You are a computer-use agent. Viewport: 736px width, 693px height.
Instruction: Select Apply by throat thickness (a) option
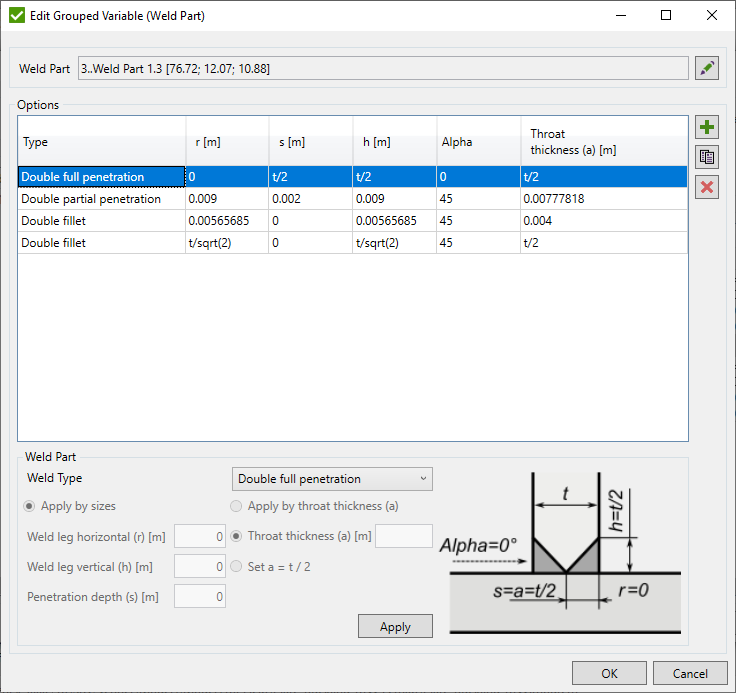coord(237,506)
